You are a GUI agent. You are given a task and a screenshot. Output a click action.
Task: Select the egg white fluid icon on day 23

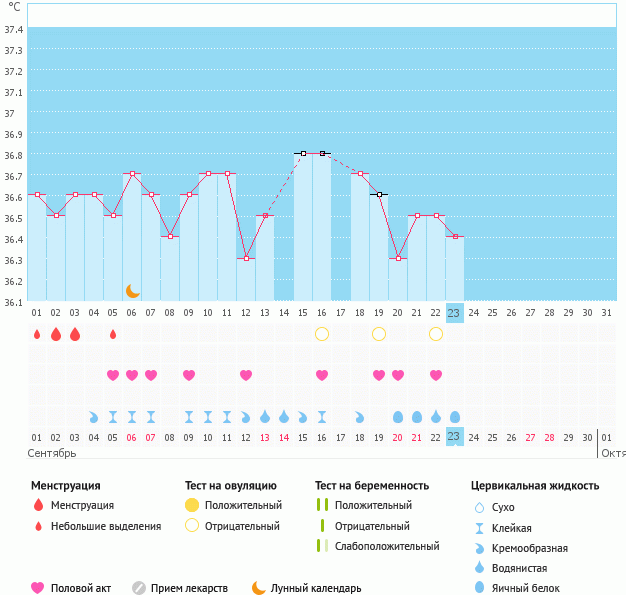click(x=455, y=416)
